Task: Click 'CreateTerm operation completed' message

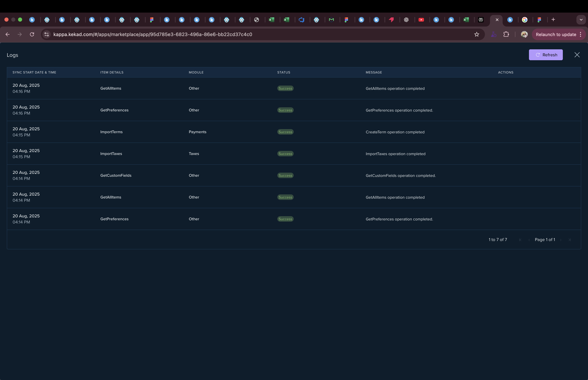Action: tap(395, 132)
